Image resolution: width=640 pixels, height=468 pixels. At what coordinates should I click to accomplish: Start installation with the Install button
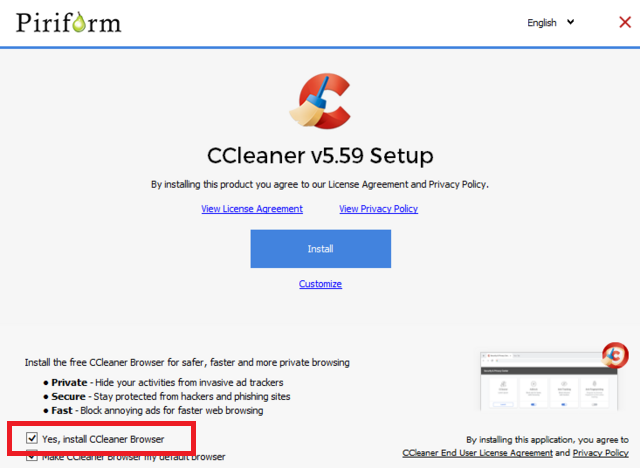[x=320, y=248]
